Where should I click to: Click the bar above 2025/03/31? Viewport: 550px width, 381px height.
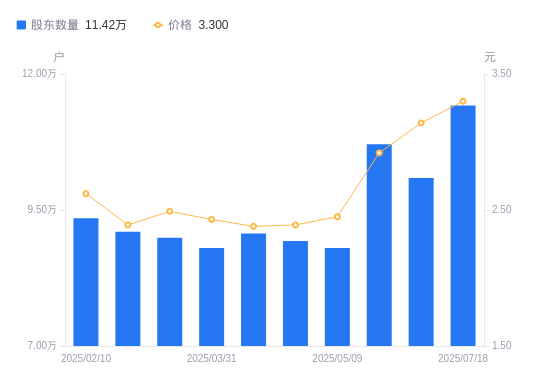click(212, 297)
